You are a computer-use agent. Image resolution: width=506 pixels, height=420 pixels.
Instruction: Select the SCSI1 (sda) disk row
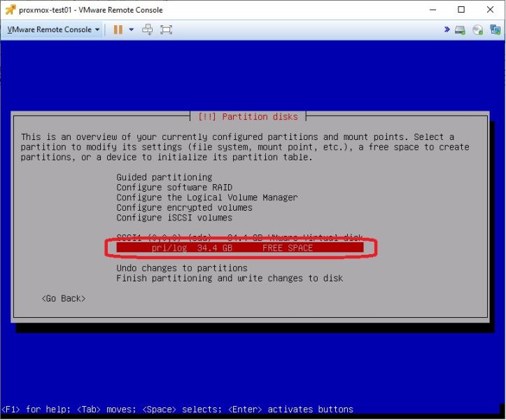click(x=240, y=238)
